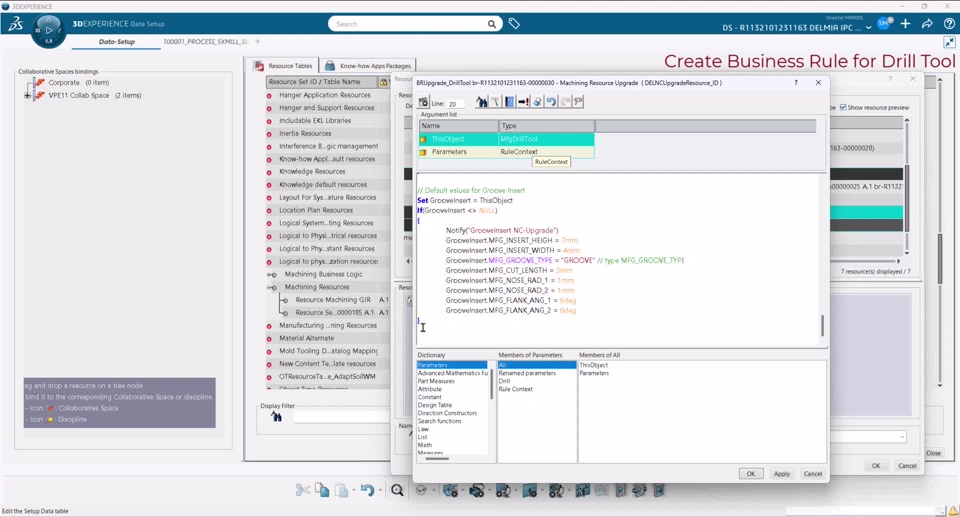Open the dropdown arrow next to paste icon

pos(354,490)
